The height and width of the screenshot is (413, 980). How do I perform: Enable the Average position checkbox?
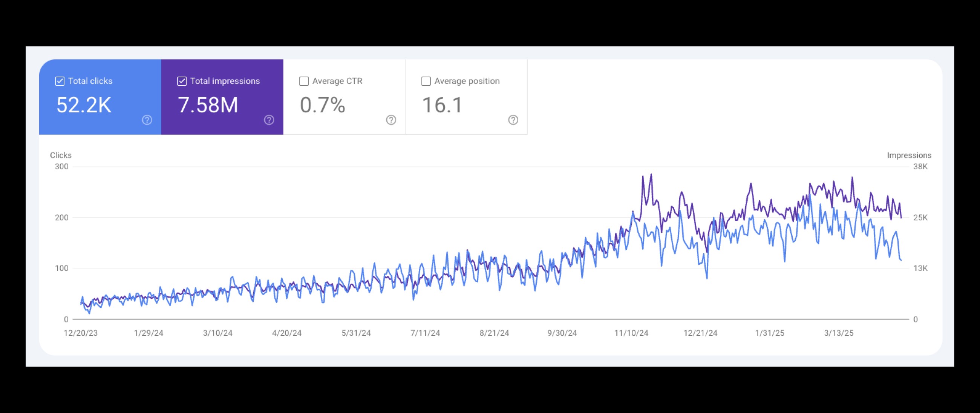point(426,81)
